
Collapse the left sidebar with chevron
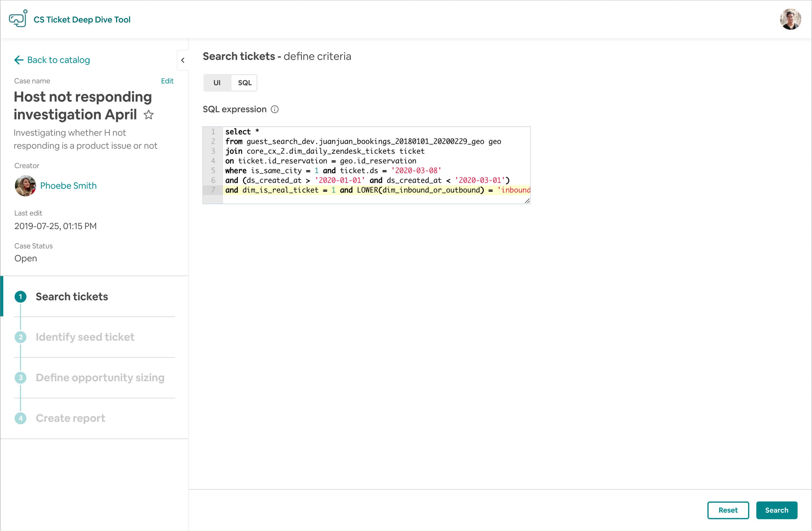coord(183,60)
